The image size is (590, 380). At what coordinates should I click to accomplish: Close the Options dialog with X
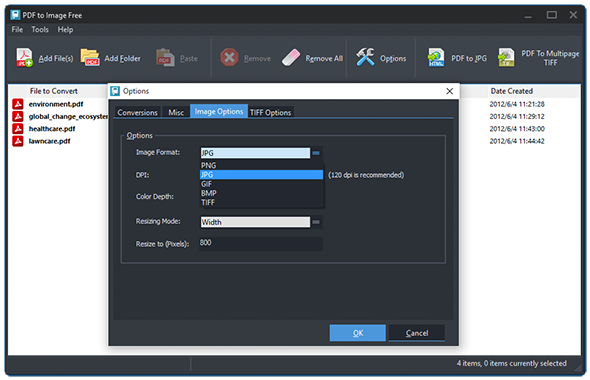pos(449,91)
